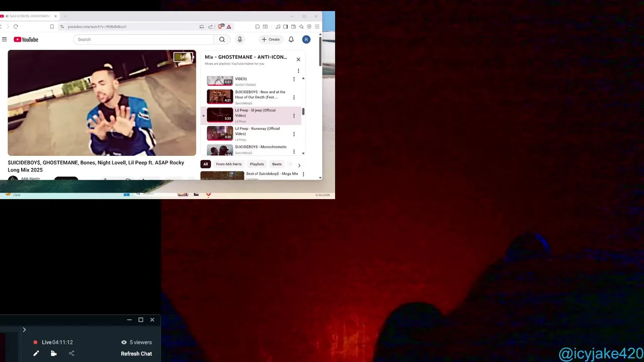This screenshot has height=362, width=644.
Task: Open the browser main menu icon
Action: 317,27
